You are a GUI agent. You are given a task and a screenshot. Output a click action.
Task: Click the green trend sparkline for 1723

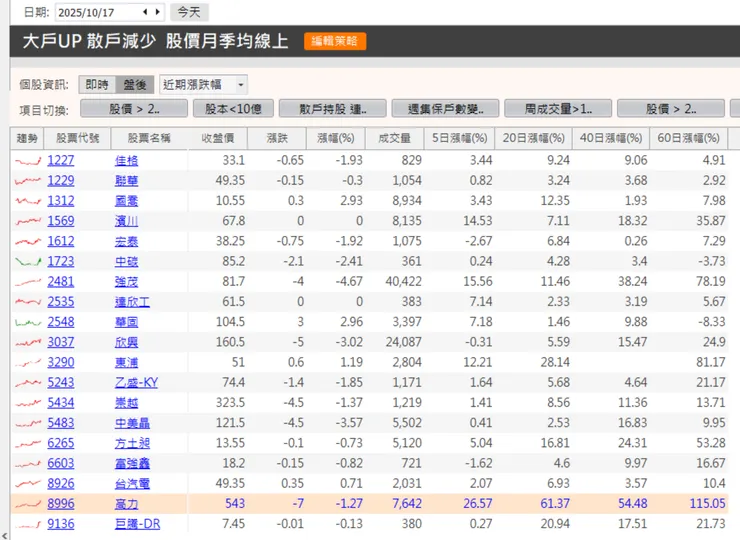28,262
